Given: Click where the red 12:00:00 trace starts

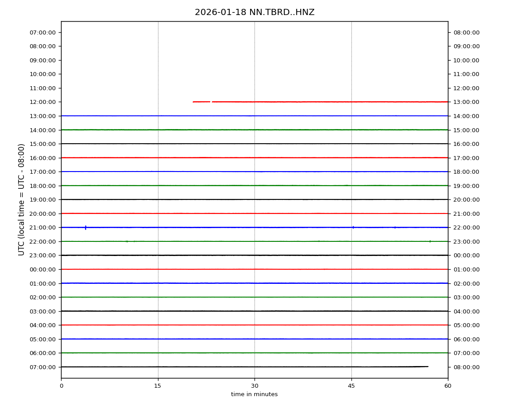Looking at the screenshot, I should (193, 102).
